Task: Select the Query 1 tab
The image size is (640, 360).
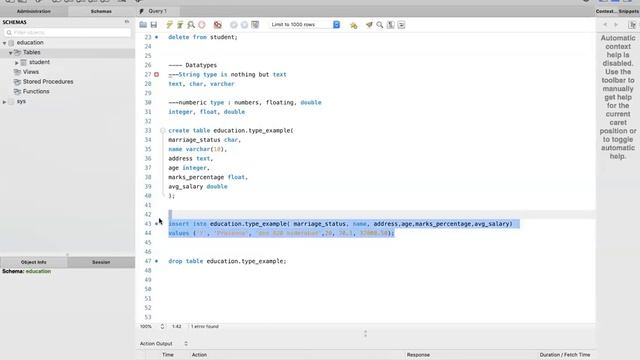Action: click(157, 11)
